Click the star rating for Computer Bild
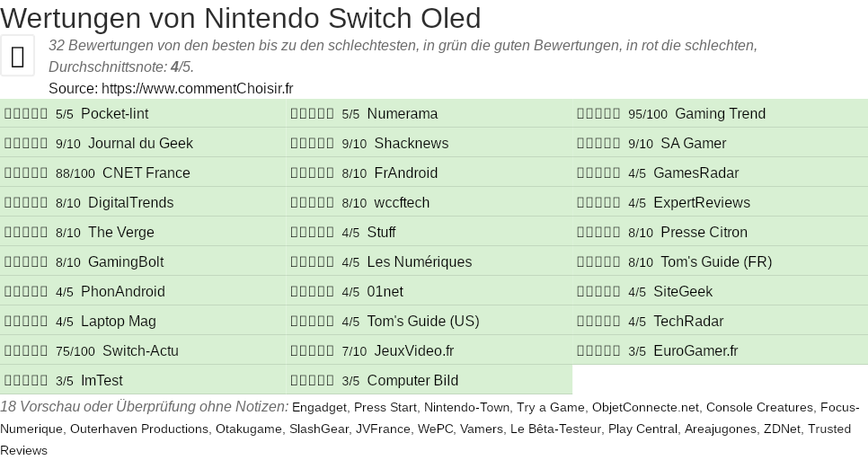 pos(313,381)
